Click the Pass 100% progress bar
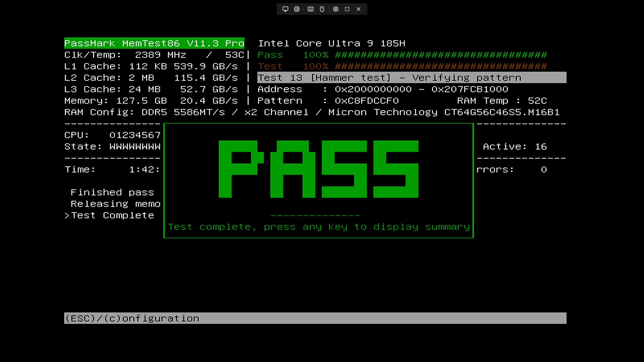This screenshot has height=362, width=644. 440,55
